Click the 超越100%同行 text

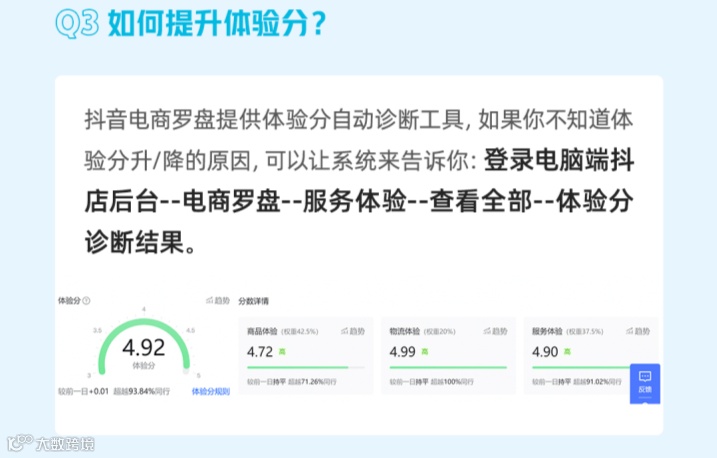pyautogui.click(x=452, y=382)
